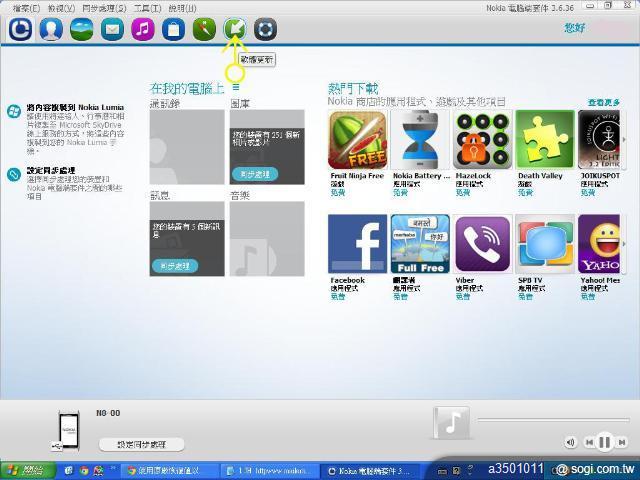Open the Gallery landscape icon

[82, 29]
